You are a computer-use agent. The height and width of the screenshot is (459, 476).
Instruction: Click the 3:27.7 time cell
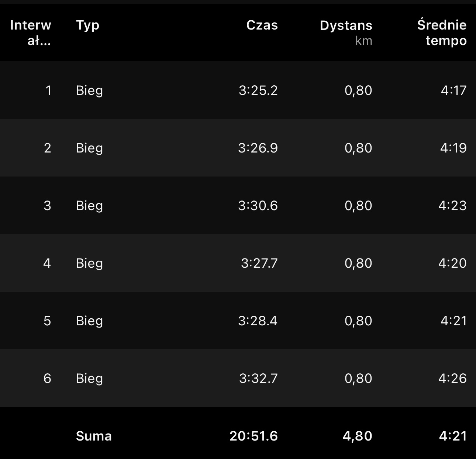point(259,263)
